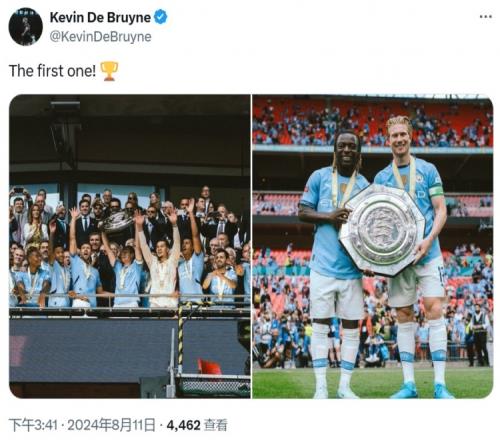Click the 下午3:41 timestamp

pos(33,425)
